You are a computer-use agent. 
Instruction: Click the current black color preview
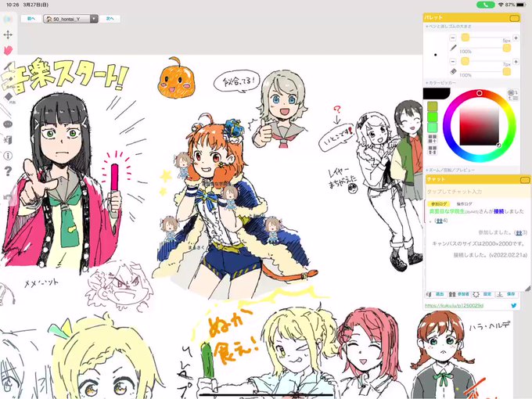point(437,93)
